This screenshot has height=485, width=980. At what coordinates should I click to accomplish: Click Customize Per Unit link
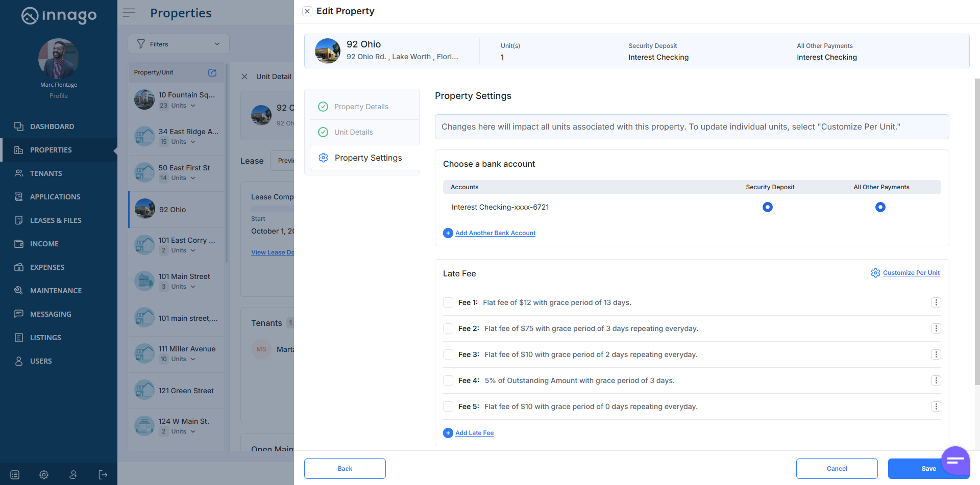coord(911,273)
